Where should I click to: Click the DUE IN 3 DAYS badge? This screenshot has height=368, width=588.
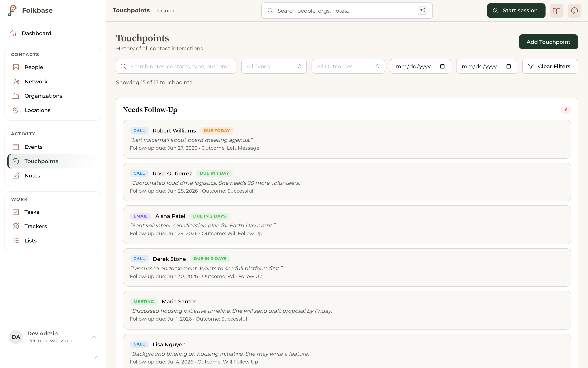pos(210,259)
